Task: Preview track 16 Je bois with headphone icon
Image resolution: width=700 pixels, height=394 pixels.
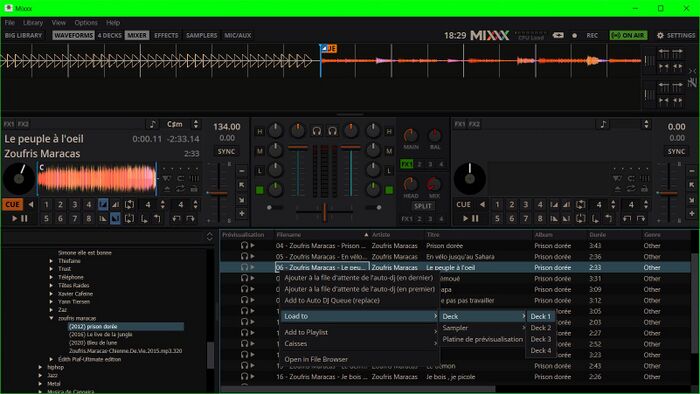Action: [244, 377]
